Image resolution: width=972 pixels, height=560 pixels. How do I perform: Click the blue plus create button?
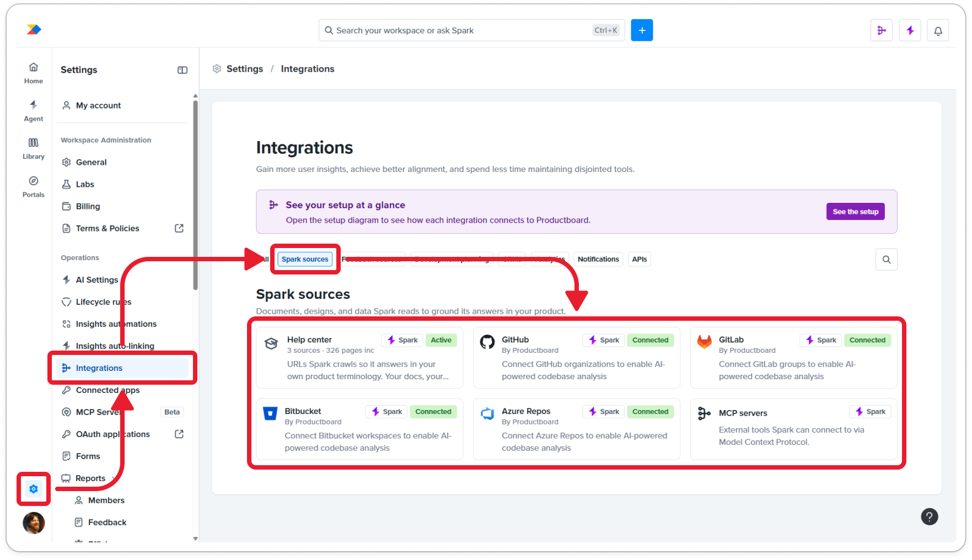point(642,30)
